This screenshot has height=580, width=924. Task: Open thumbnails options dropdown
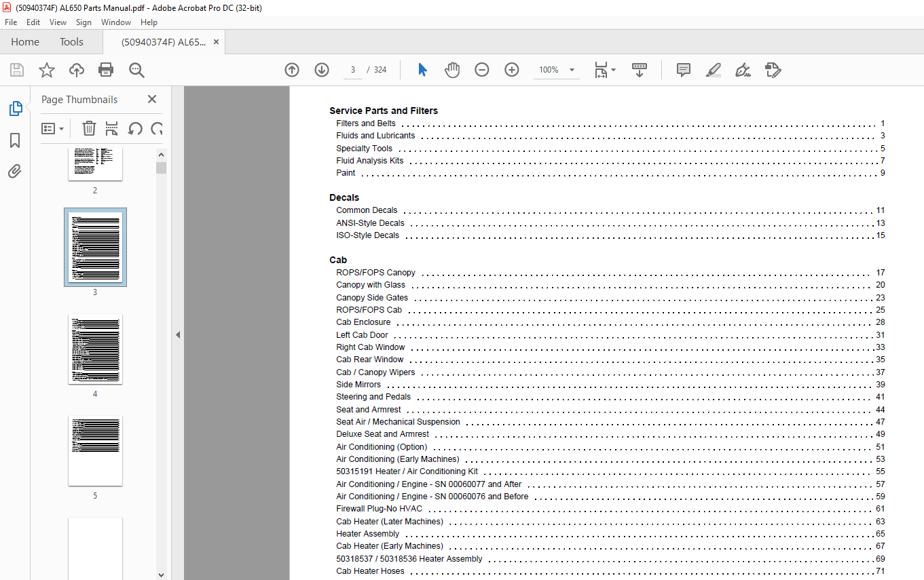tap(52, 128)
